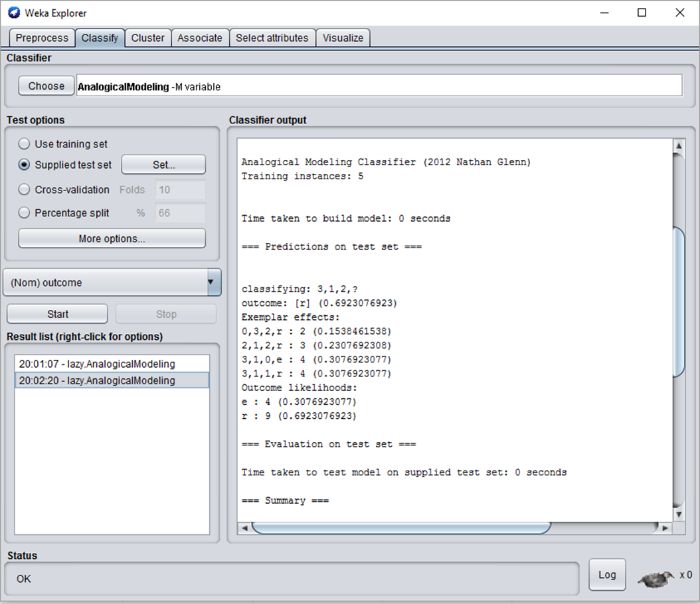The width and height of the screenshot is (700, 604).
Task: Click the left arrow on the horizontal scrollbar
Action: tap(244, 527)
